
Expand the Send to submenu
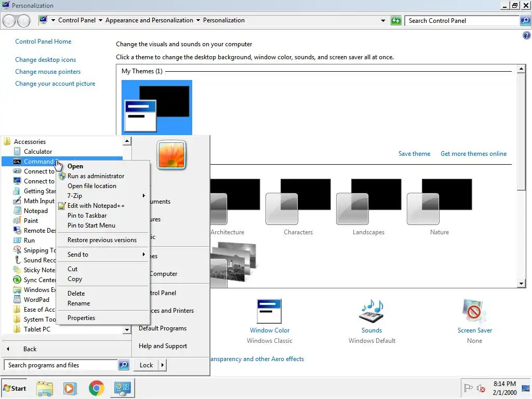click(144, 255)
